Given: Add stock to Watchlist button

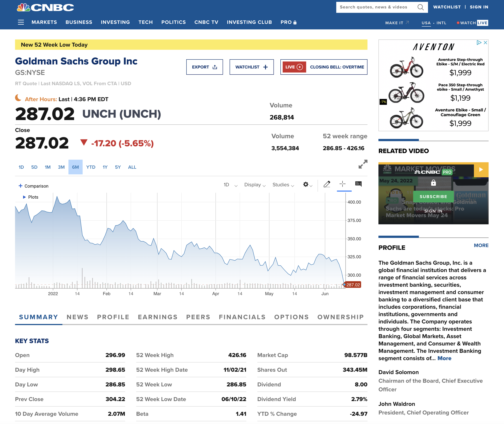Looking at the screenshot, I should tap(251, 67).
